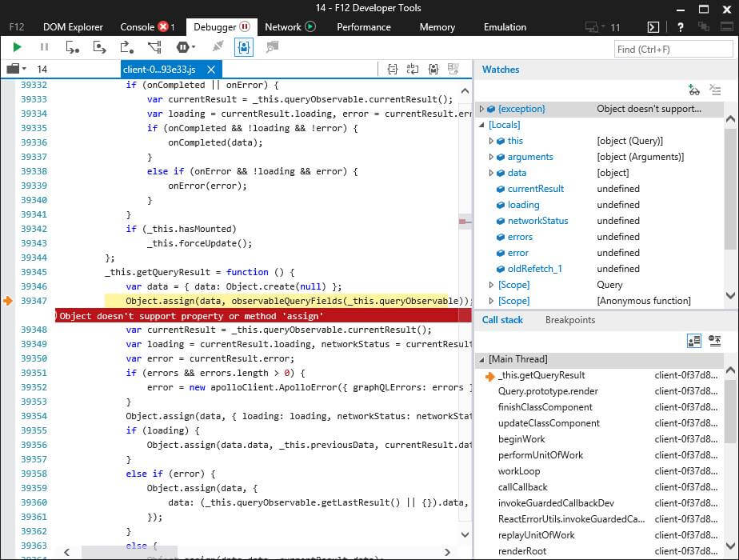Select _this.getQueryResult stack frame
The image size is (739, 560).
(600, 376)
